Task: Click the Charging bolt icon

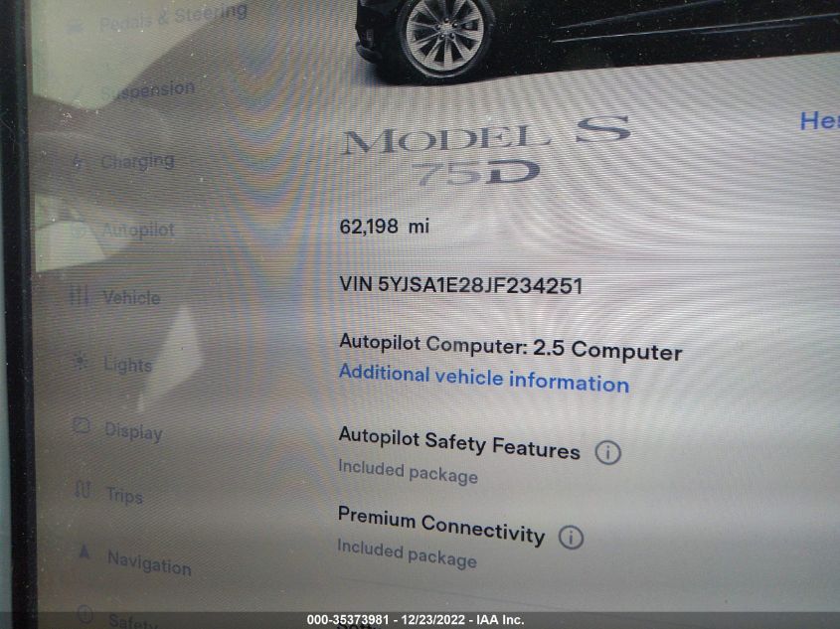Action: (79, 161)
